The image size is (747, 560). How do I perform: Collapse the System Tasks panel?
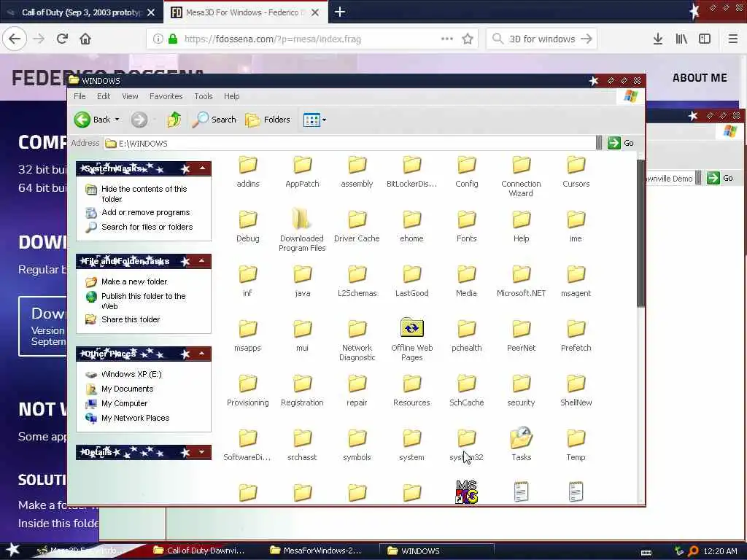coord(203,168)
